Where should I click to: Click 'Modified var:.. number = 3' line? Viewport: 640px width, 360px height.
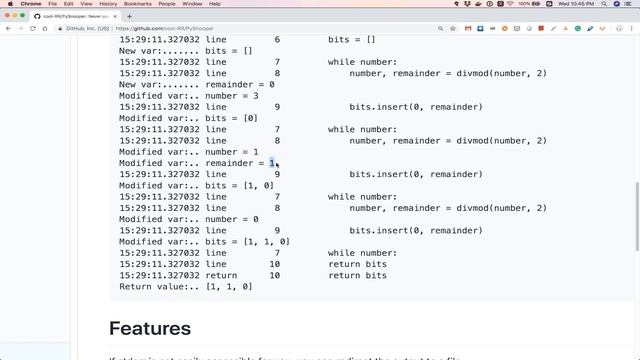tap(189, 96)
